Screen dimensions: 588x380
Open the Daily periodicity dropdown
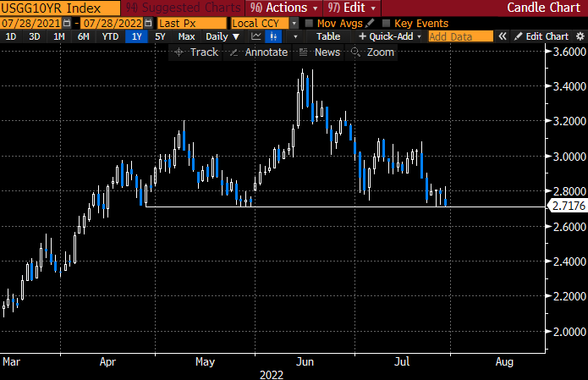point(223,36)
